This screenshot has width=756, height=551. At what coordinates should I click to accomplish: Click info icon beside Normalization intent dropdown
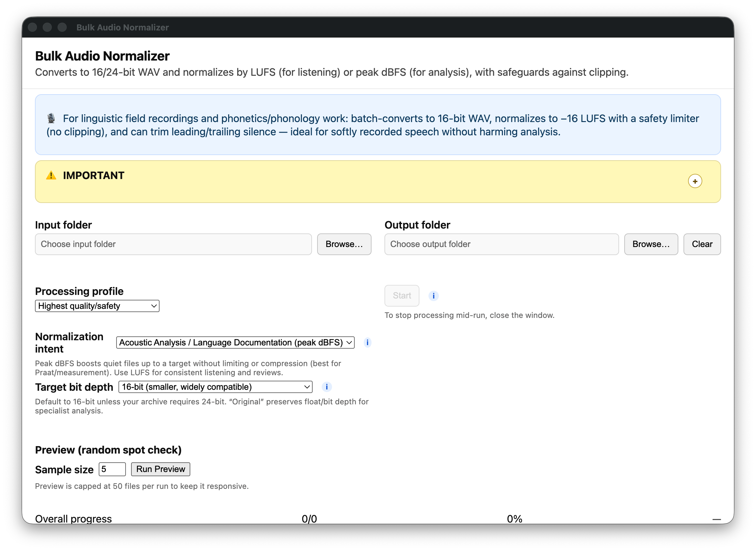[x=367, y=343]
